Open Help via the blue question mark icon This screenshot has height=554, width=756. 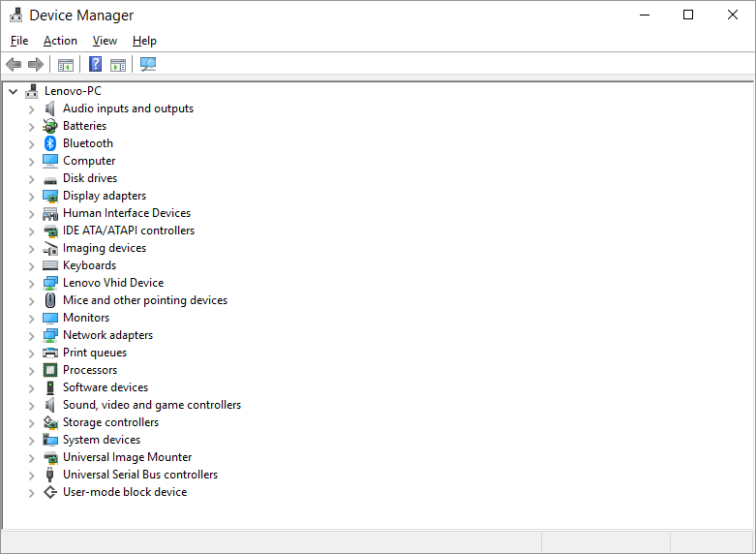(x=96, y=64)
